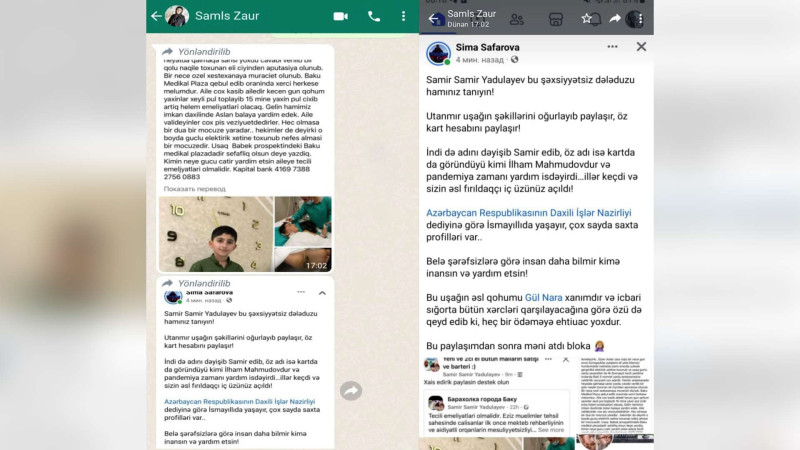The width and height of the screenshot is (800, 450).
Task: Go back from the WhatsApp Samls Zaur chat
Action: 156,16
